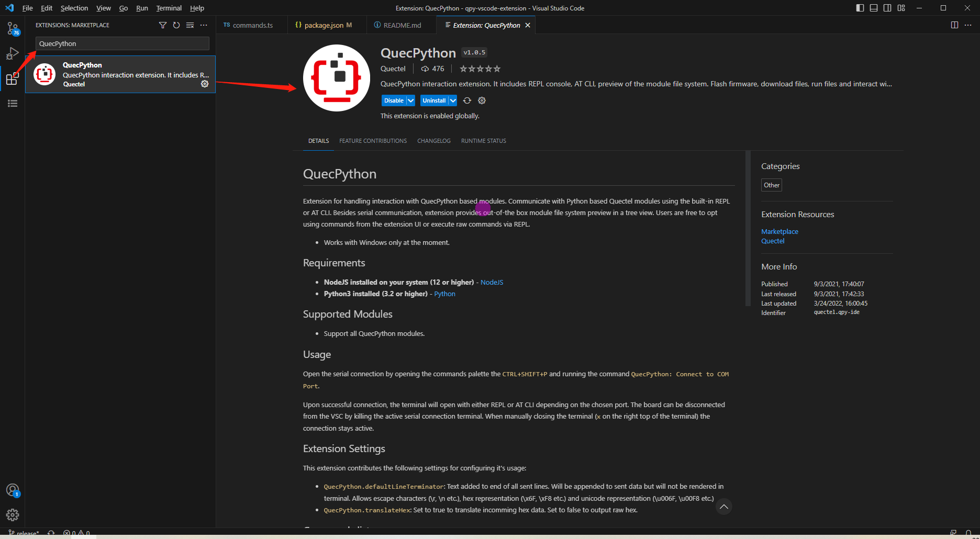
Task: Click the Uninstall button
Action: coord(434,100)
